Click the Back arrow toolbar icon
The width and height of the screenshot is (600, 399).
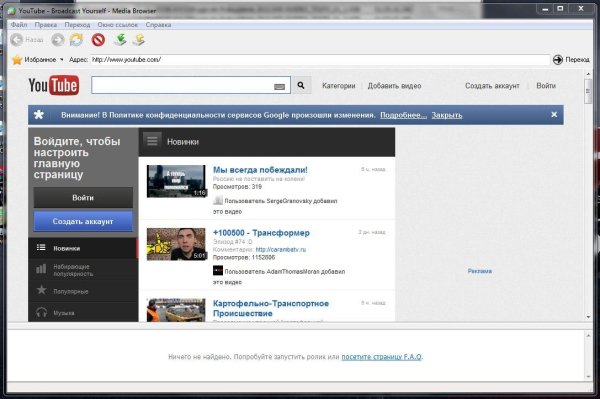[x=16, y=40]
